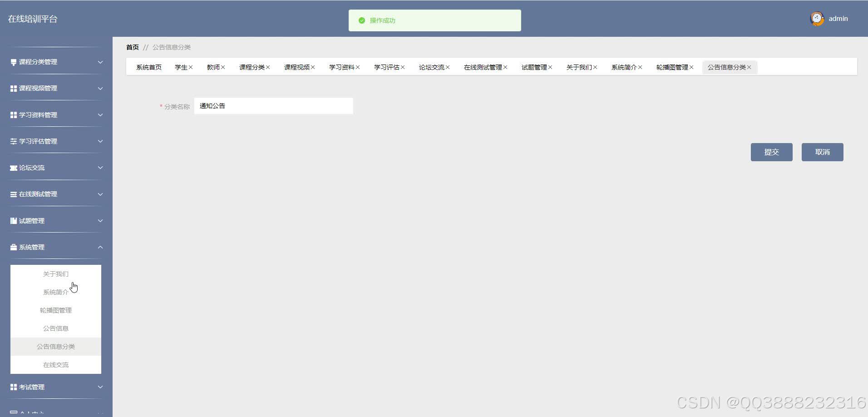Image resolution: width=868 pixels, height=417 pixels.
Task: Click the 学习评估管理 sliders icon
Action: pyautogui.click(x=14, y=141)
